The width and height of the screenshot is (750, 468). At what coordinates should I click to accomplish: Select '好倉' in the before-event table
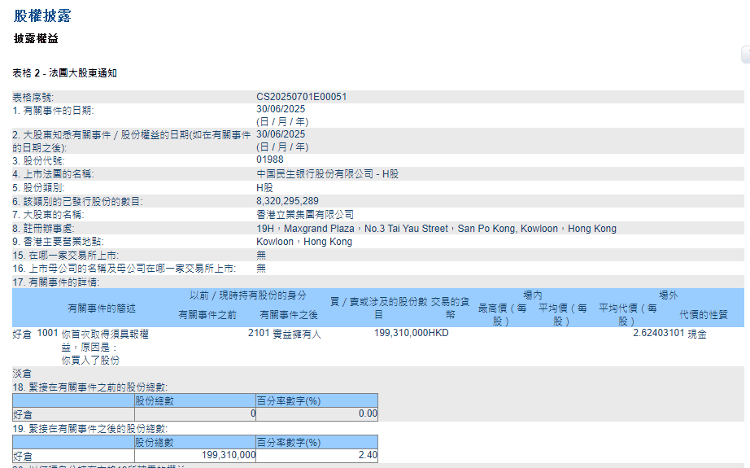pos(23,414)
